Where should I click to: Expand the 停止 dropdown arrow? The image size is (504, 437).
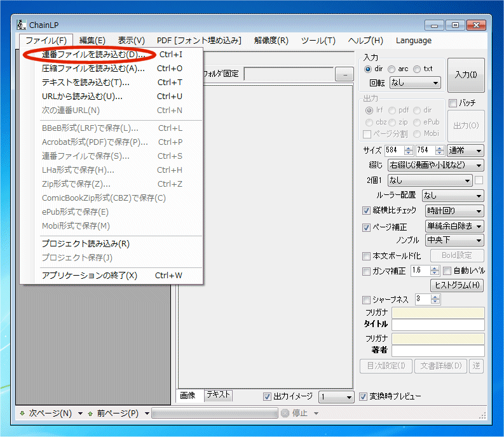[317, 413]
